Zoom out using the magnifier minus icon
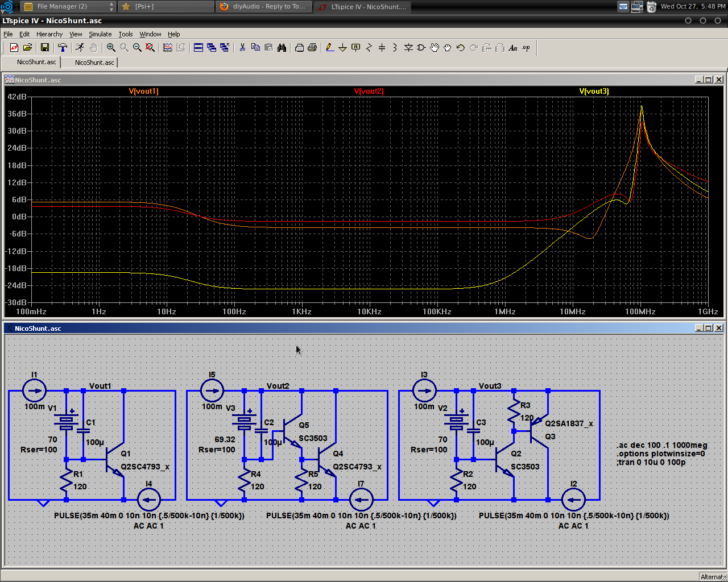This screenshot has height=582, width=728. pyautogui.click(x=137, y=48)
